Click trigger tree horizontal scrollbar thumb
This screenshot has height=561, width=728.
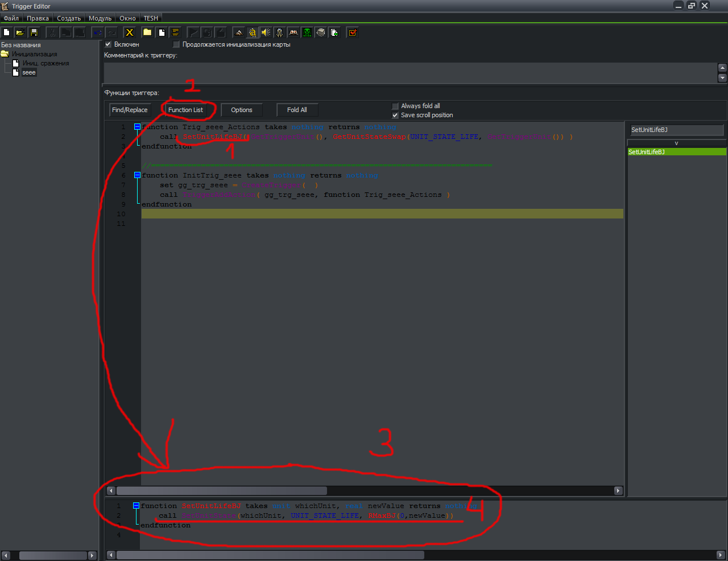[53, 555]
